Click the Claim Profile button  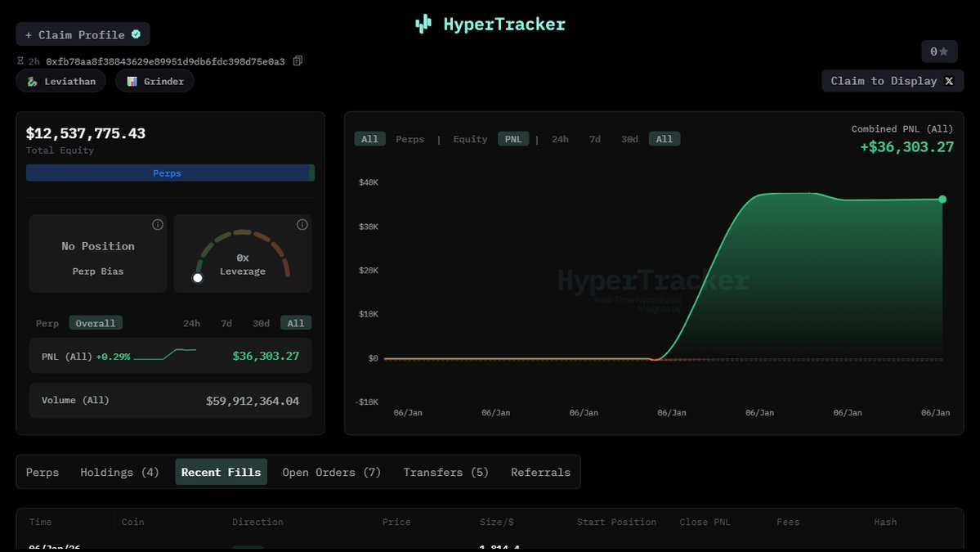(82, 34)
